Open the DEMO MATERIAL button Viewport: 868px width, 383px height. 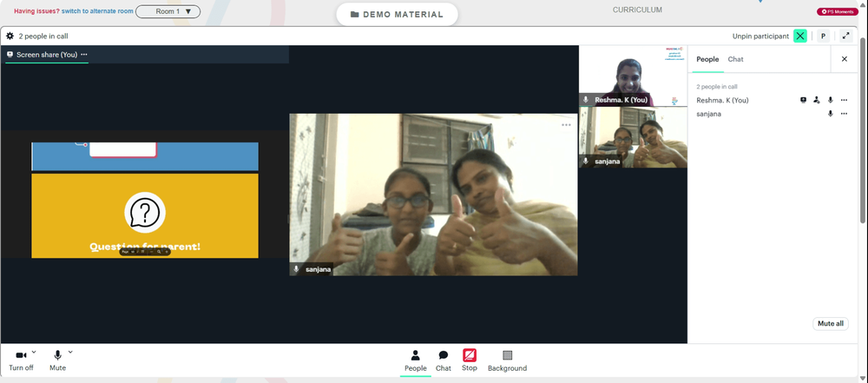397,15
